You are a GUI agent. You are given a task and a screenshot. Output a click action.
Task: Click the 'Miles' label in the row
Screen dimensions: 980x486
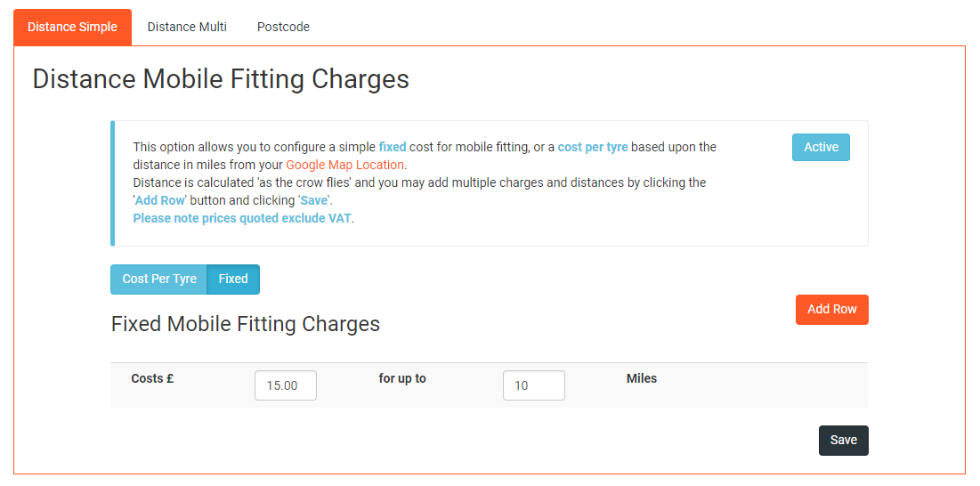coord(642,378)
